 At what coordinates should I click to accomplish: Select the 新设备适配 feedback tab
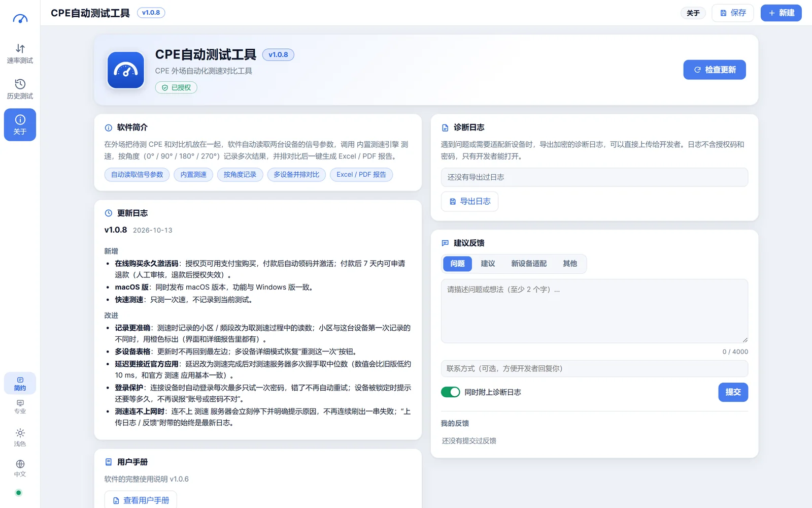[529, 264]
